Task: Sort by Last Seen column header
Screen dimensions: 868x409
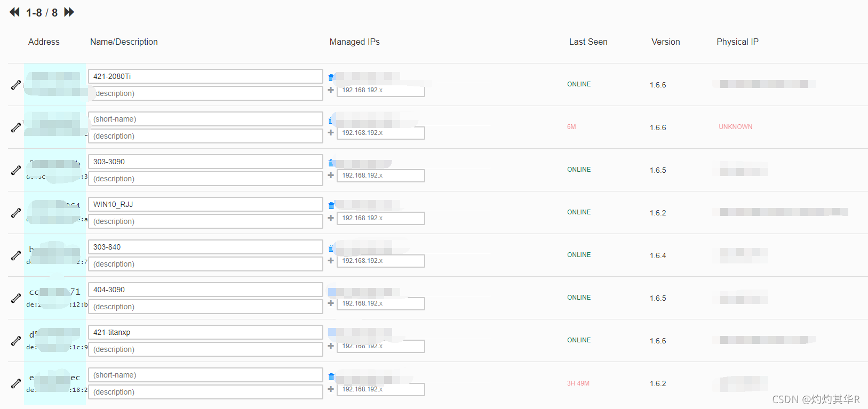Action: 588,42
